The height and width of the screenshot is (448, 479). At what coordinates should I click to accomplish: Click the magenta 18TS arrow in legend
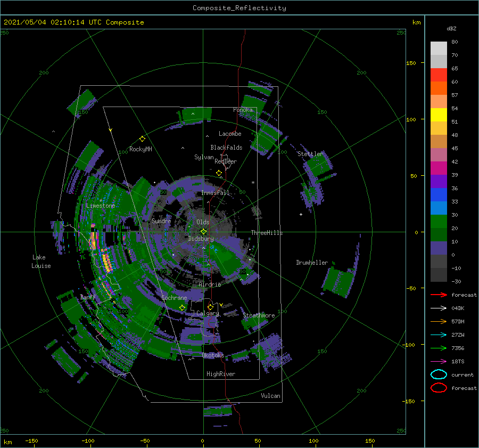pos(439,362)
